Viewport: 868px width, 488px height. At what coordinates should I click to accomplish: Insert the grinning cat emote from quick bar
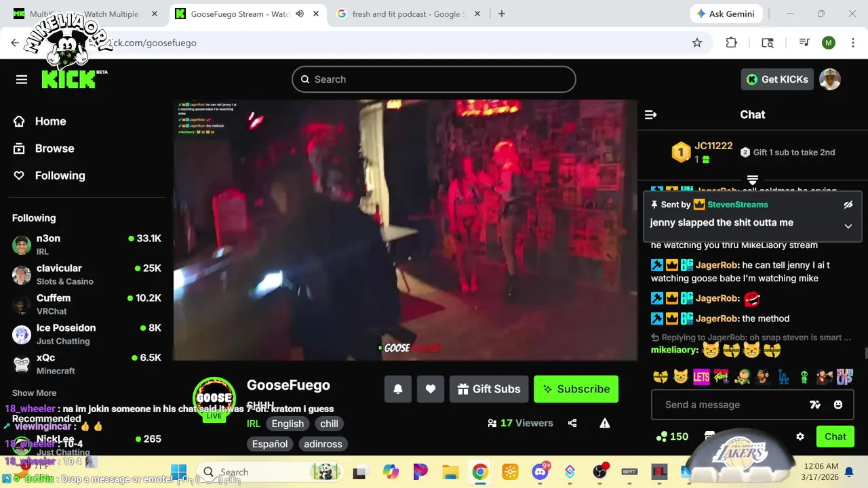coord(681,376)
